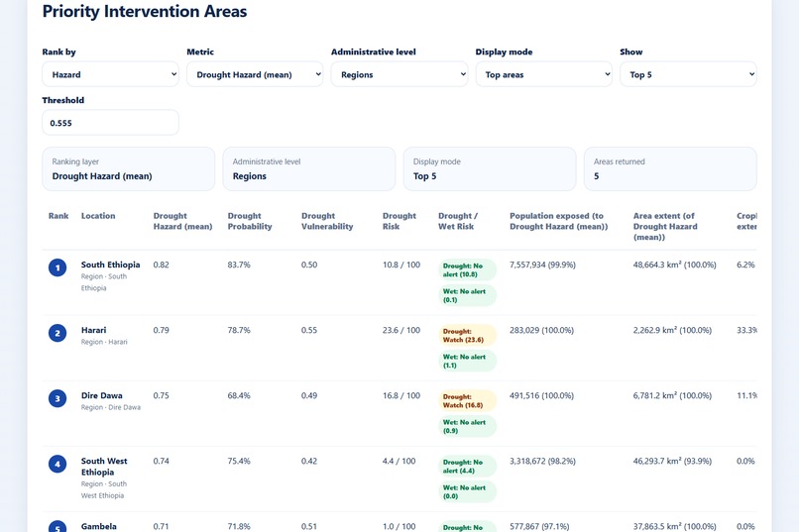
Task: Click the Priority Intervention Areas heading
Action: click(145, 11)
